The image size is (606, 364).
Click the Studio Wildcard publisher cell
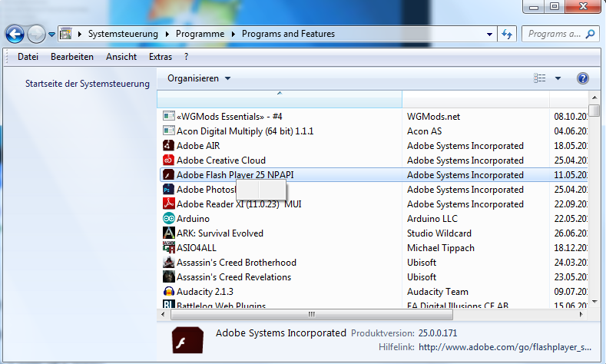tap(439, 233)
